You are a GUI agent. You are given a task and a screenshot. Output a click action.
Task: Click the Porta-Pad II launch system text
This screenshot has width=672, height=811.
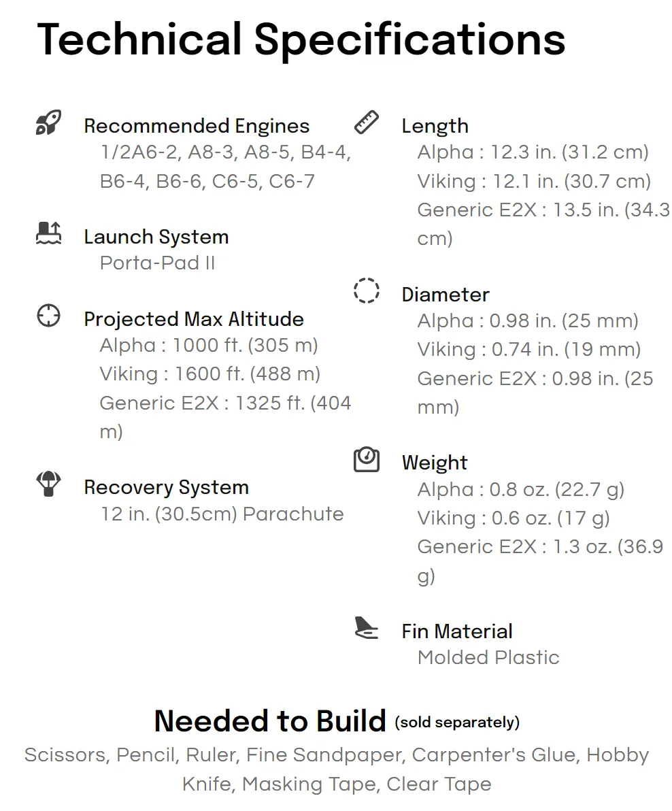[x=157, y=263]
